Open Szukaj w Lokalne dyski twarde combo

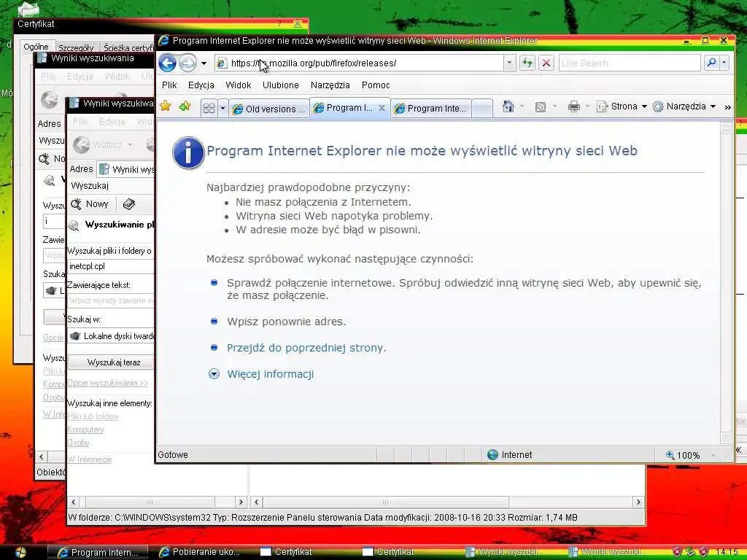tap(111, 335)
